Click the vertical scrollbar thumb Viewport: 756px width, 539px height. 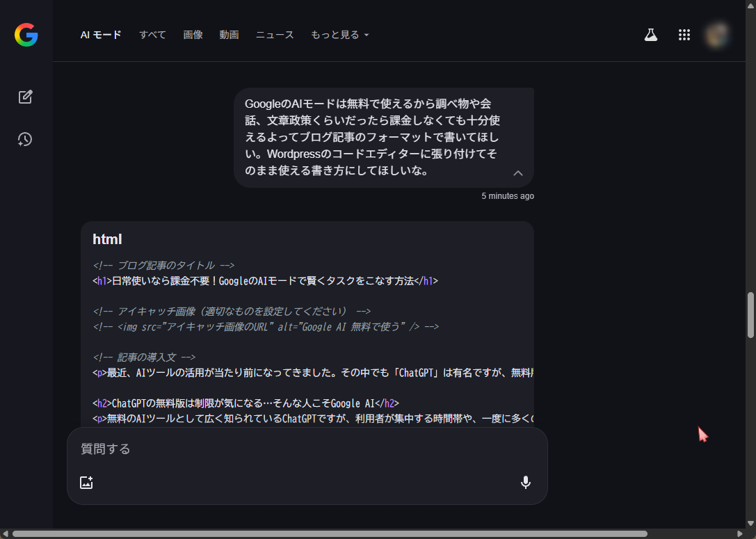tap(750, 314)
